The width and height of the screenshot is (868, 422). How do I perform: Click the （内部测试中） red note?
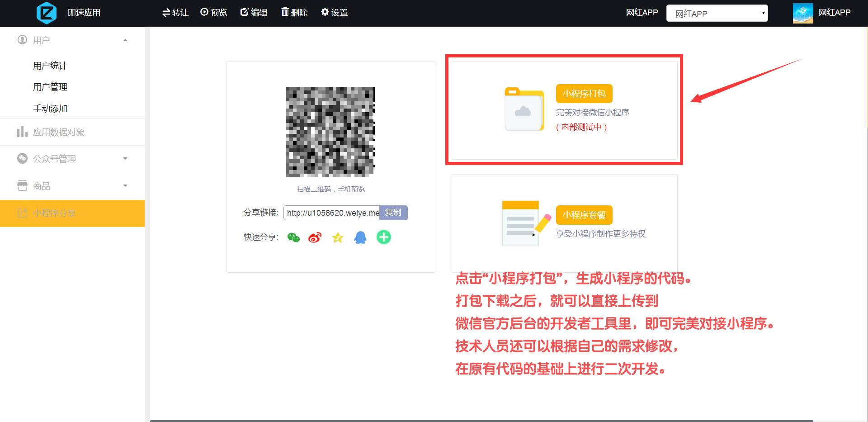tap(581, 127)
